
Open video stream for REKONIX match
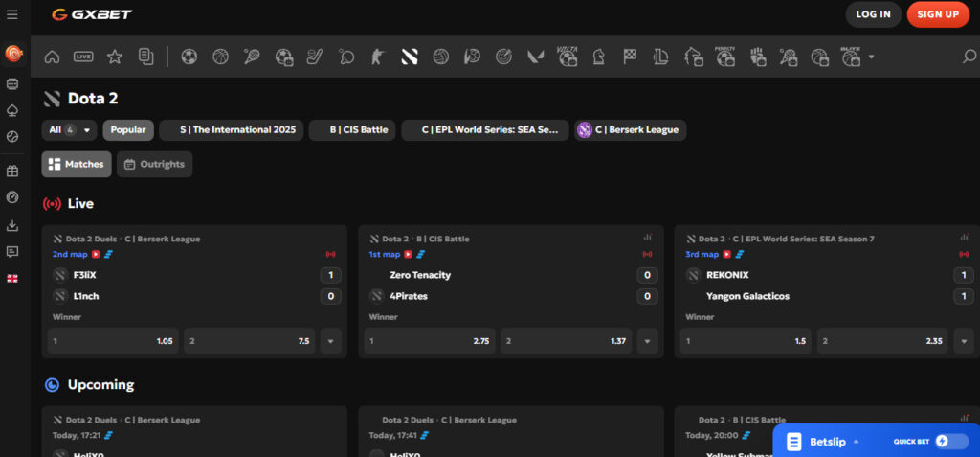tap(727, 254)
